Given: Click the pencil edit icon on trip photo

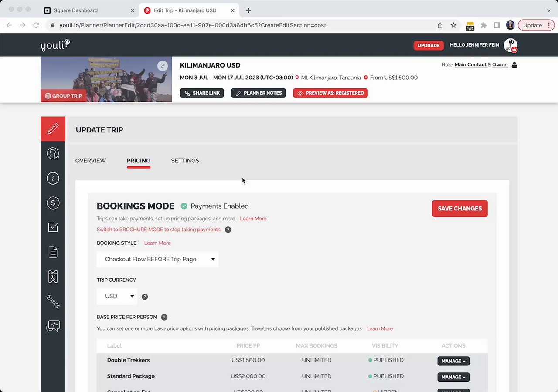Looking at the screenshot, I should click(162, 66).
